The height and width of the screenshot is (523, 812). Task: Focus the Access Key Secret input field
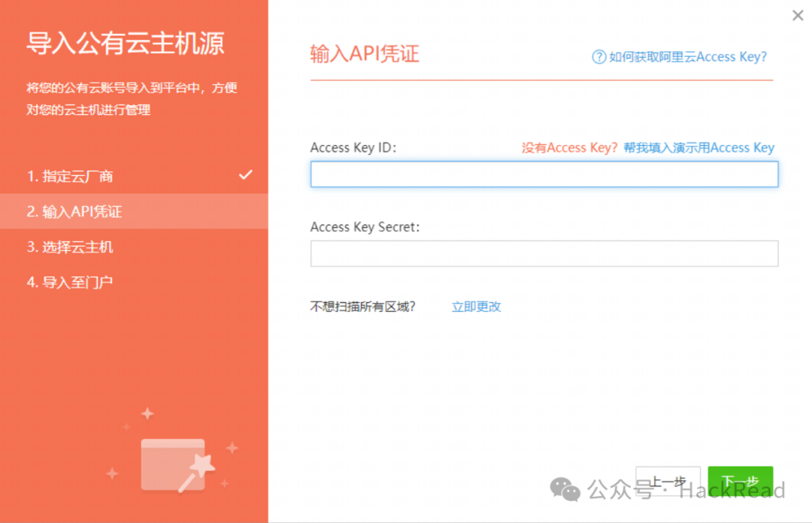coord(544,254)
